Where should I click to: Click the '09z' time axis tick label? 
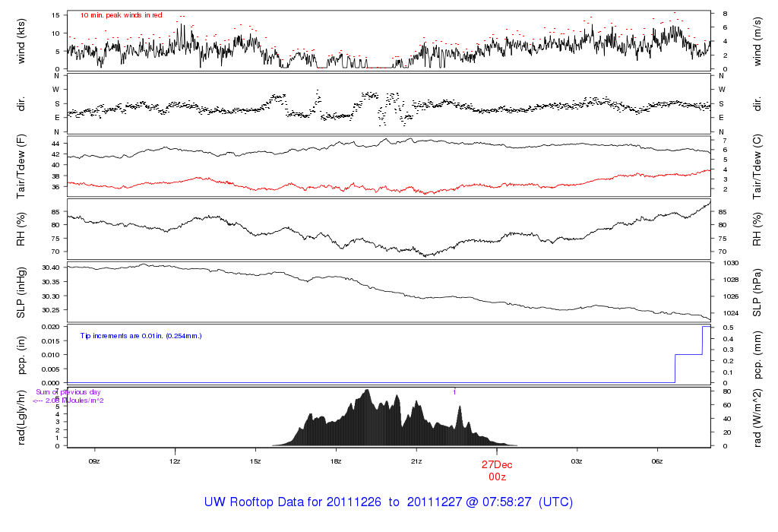94,461
